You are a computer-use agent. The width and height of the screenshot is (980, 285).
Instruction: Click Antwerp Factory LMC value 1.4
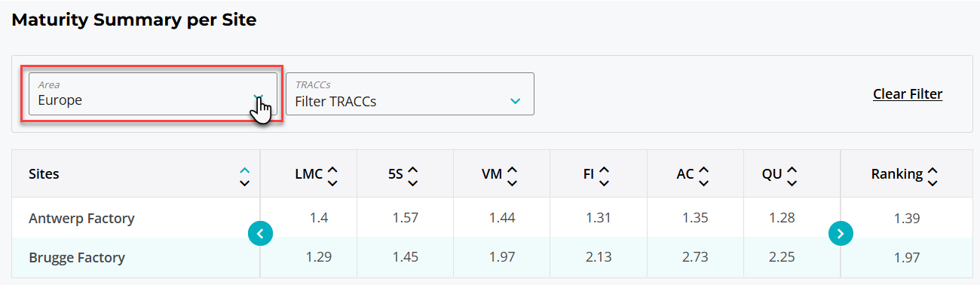pos(319,218)
